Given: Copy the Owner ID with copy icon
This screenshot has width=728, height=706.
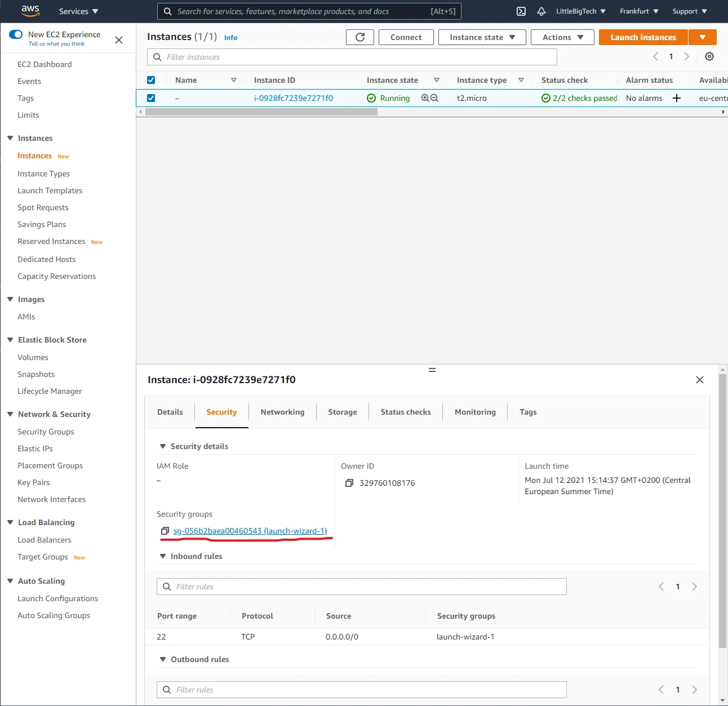Looking at the screenshot, I should coord(349,483).
